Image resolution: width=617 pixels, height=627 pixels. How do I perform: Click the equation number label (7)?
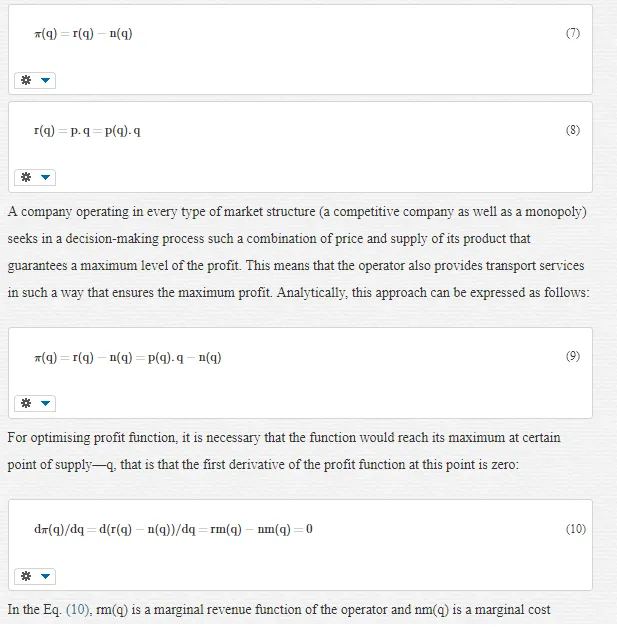[x=573, y=33]
